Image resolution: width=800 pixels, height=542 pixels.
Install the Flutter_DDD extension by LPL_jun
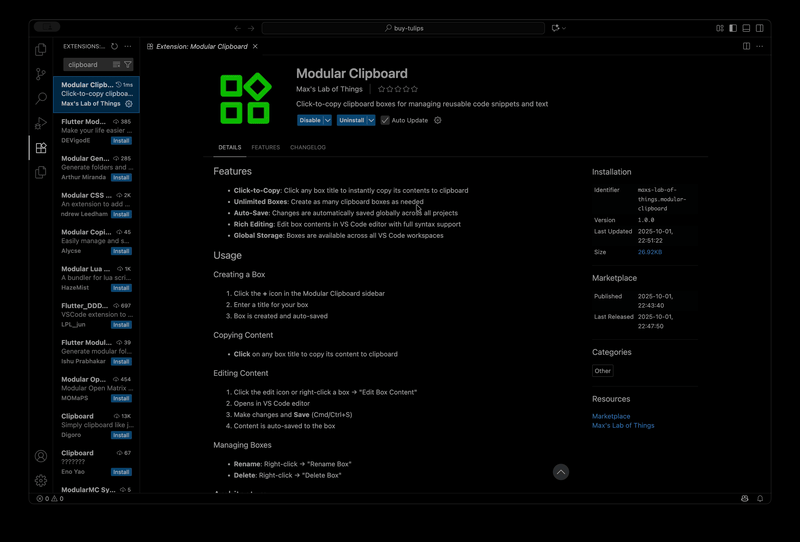(121, 325)
